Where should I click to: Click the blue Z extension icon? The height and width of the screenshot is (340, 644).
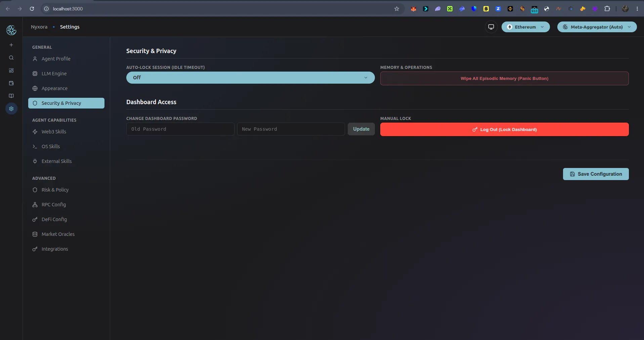(498, 9)
